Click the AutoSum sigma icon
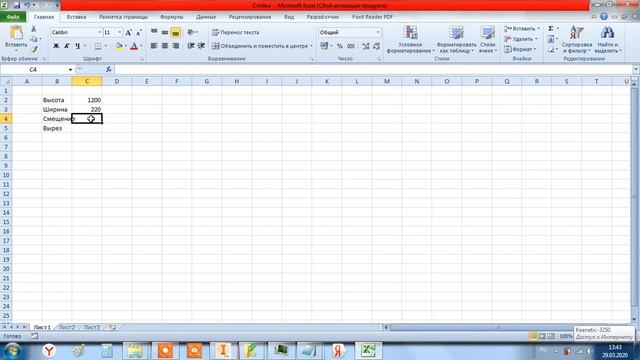Image resolution: width=640 pixels, height=360 pixels. (551, 29)
